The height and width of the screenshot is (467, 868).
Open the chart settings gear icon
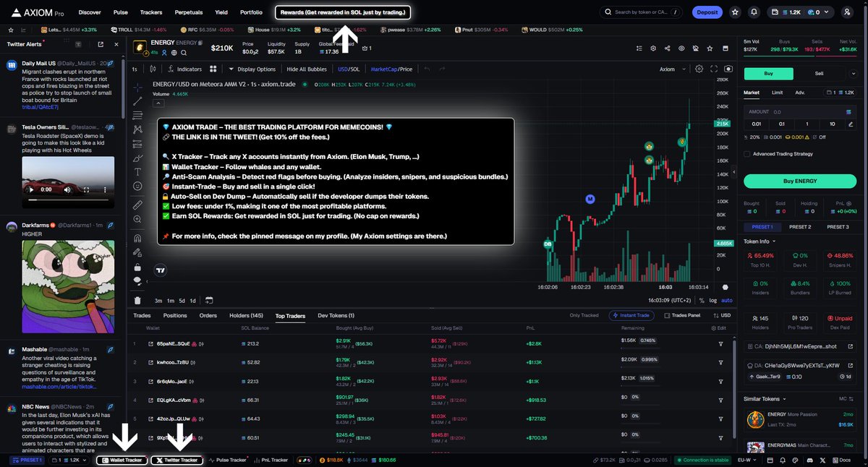[x=699, y=69]
